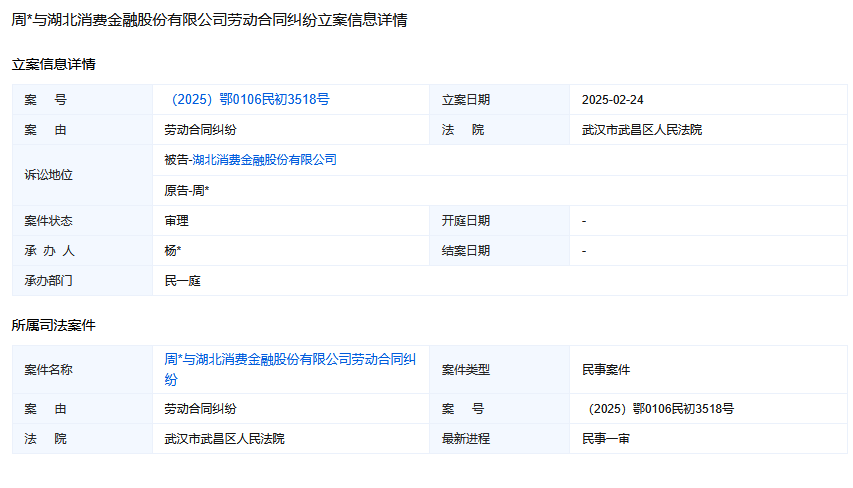The image size is (853, 488).
Task: Select the label 承 办 人
Action: [50, 251]
